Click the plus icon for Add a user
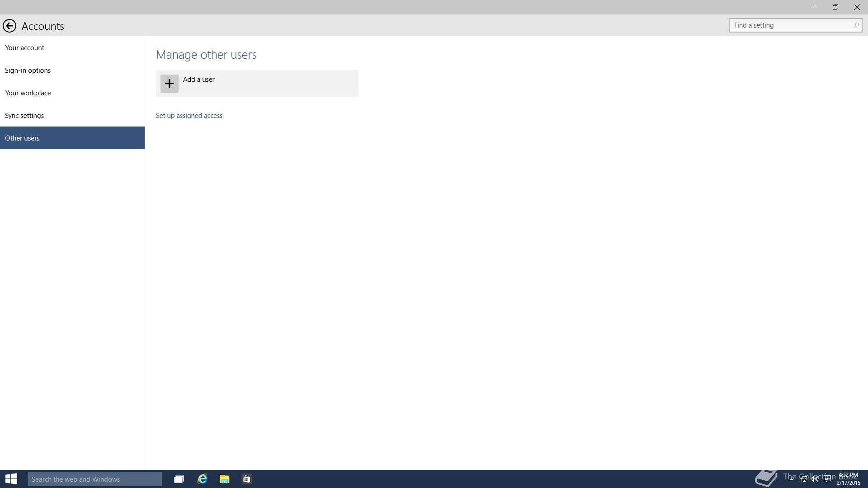The height and width of the screenshot is (488, 868). click(169, 84)
